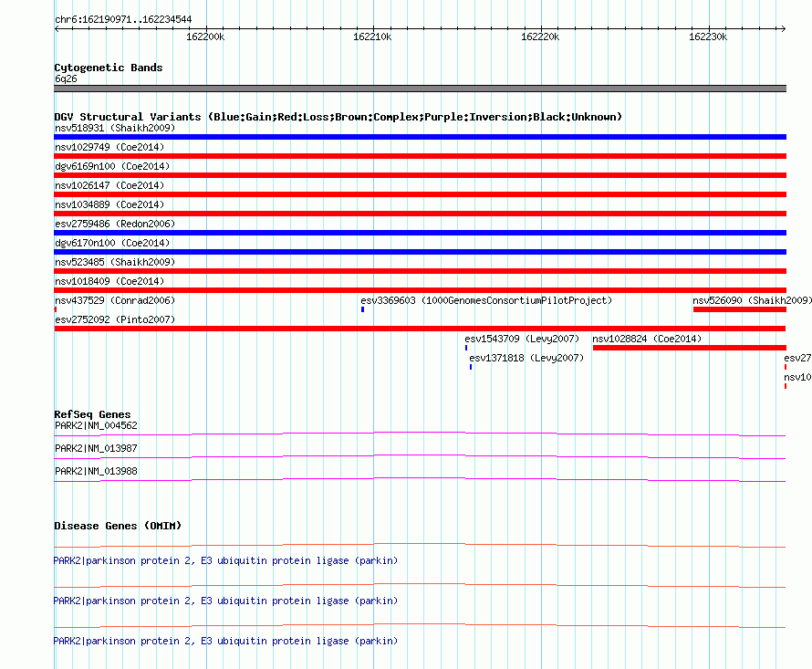Open the nsv437529 (Conrad2006) variant label
The image size is (812, 669).
[115, 300]
